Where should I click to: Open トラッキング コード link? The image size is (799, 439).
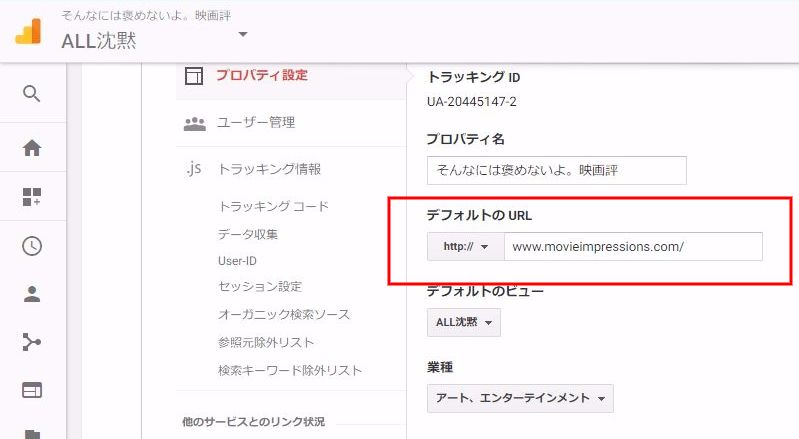click(274, 206)
